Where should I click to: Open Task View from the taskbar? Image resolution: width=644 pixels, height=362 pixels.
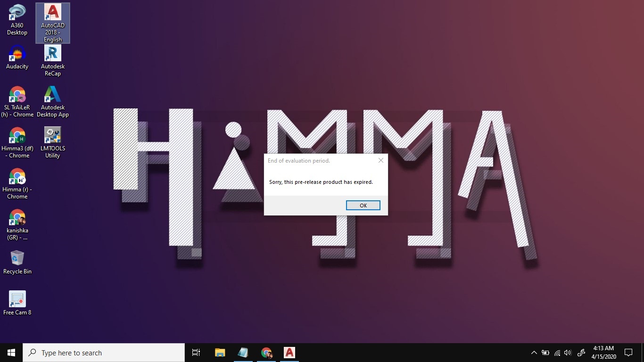(196, 353)
